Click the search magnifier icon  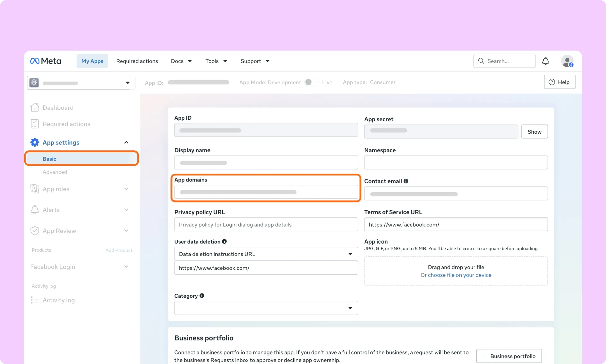point(481,61)
